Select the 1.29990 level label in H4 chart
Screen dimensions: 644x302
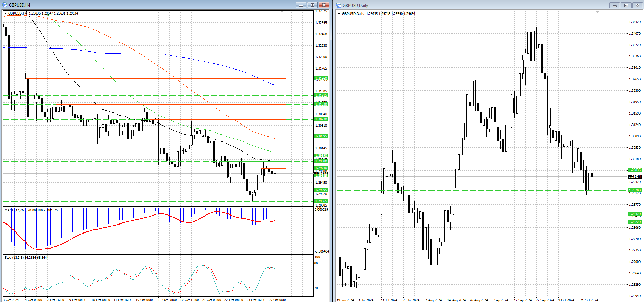pyautogui.click(x=321, y=156)
